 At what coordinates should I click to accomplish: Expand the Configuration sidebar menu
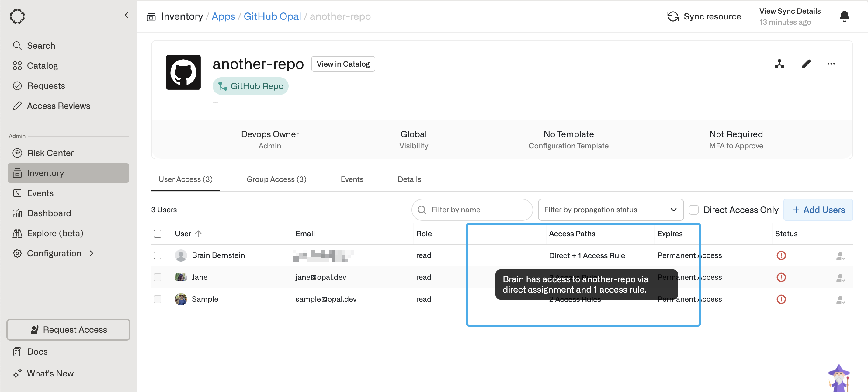point(54,253)
